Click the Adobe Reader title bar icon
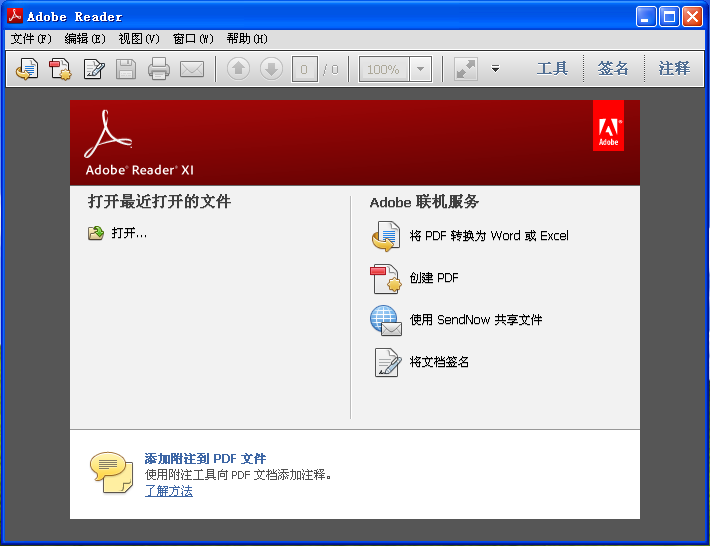The width and height of the screenshot is (710, 546). pyautogui.click(x=14, y=15)
